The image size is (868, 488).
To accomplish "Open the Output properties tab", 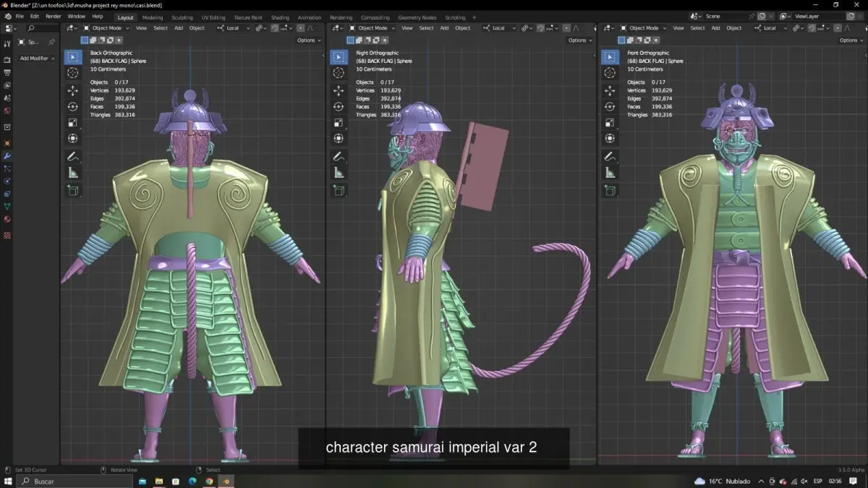I will pyautogui.click(x=7, y=72).
